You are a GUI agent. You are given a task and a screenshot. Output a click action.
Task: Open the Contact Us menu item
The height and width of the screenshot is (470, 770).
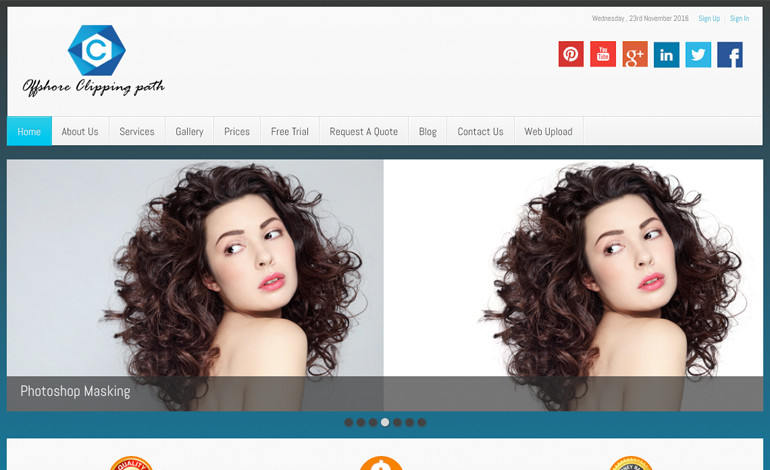click(x=480, y=131)
